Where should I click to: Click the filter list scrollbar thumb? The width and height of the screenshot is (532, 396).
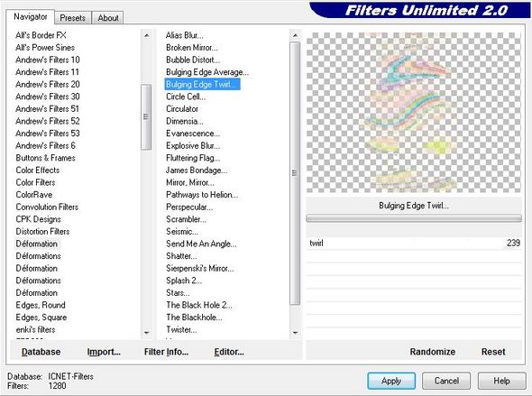(x=295, y=173)
